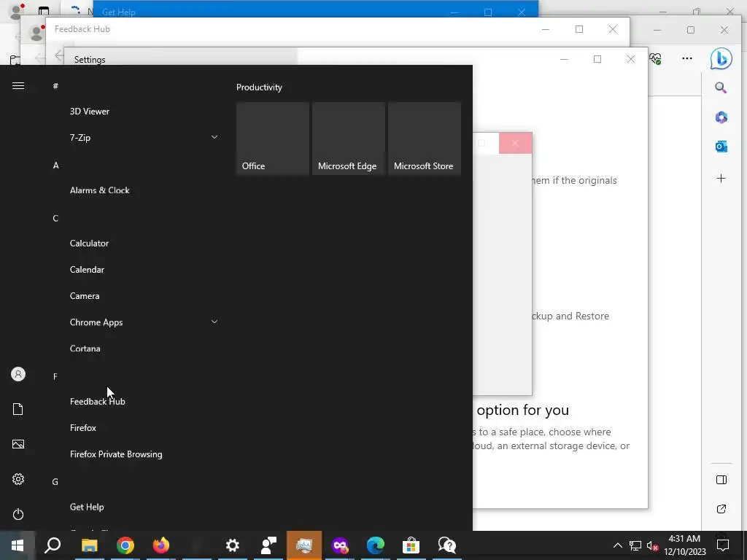Image resolution: width=747 pixels, height=560 pixels.
Task: Jump using the # letter header
Action: pos(55,86)
